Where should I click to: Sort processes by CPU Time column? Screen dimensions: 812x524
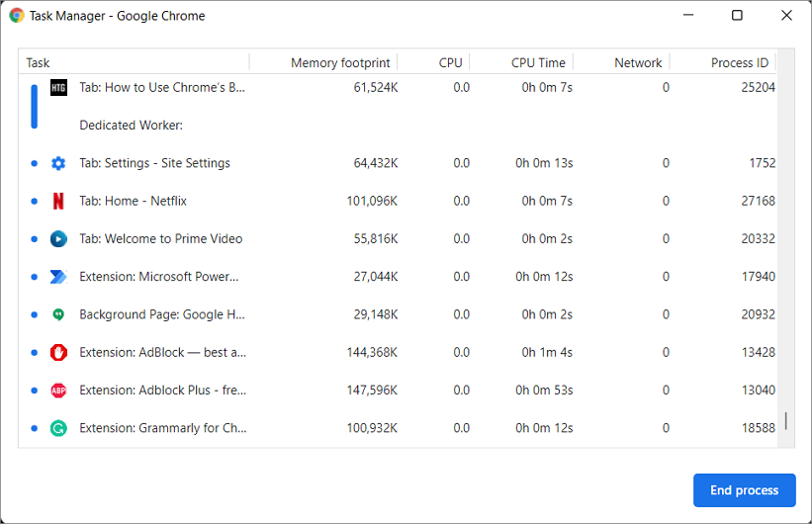[537, 63]
